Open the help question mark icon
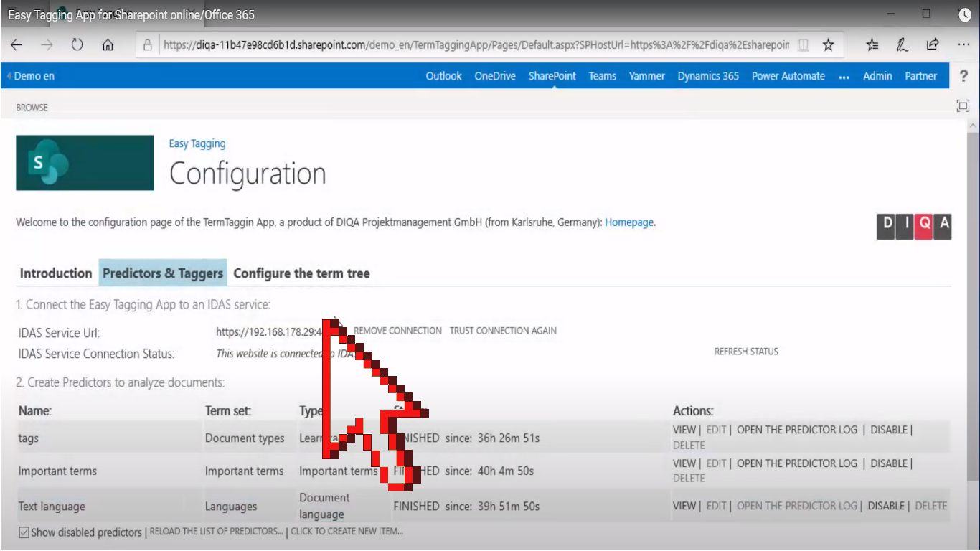This screenshot has width=980, height=551. click(x=963, y=76)
